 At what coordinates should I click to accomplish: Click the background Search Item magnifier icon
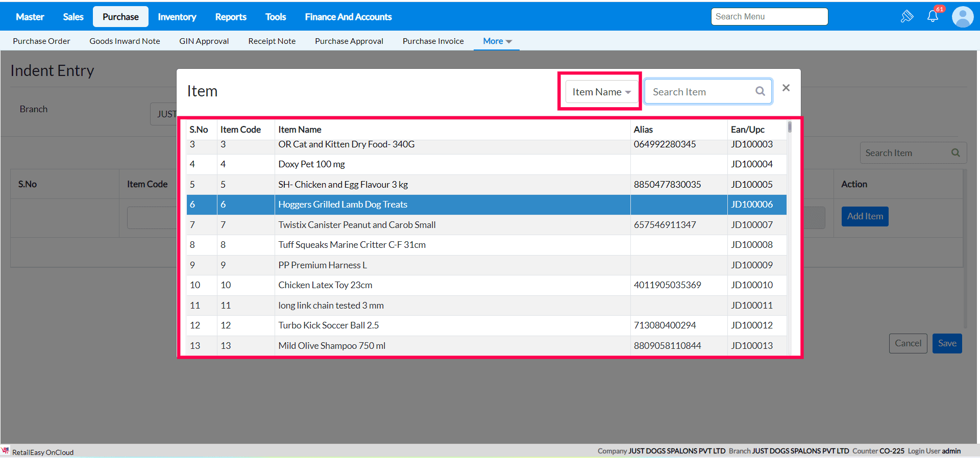[x=955, y=153]
